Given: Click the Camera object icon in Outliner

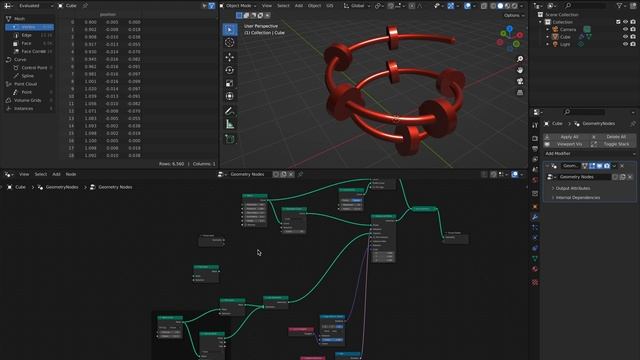Looking at the screenshot, I should (555, 29).
